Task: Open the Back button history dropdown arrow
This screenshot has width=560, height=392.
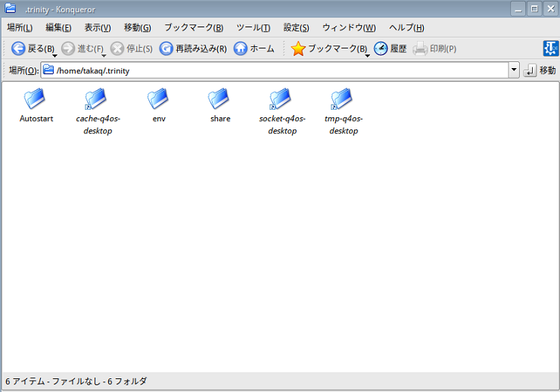Action: click(54, 56)
